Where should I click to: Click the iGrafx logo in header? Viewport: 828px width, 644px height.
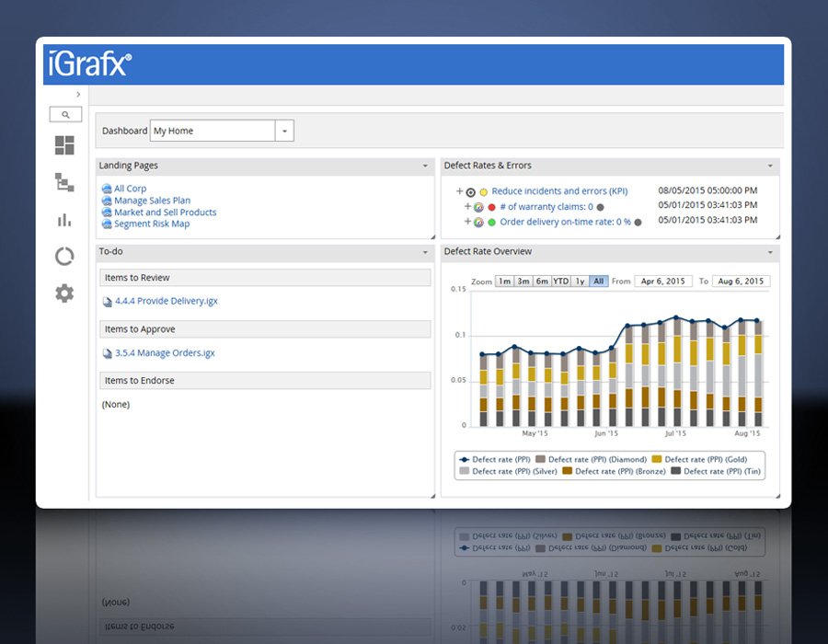(89, 63)
